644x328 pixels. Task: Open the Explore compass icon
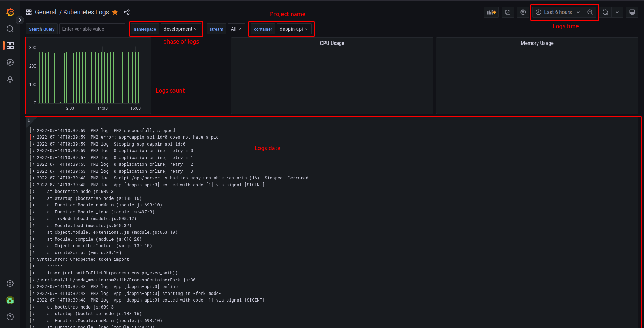[x=10, y=62]
